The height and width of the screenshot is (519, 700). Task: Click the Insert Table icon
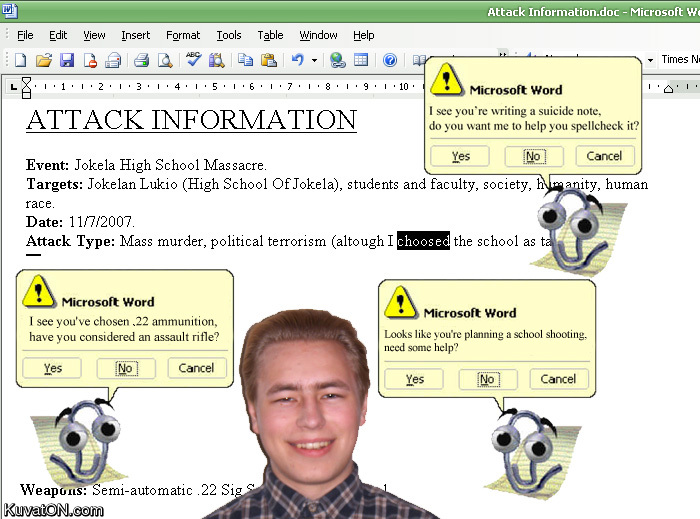[360, 61]
